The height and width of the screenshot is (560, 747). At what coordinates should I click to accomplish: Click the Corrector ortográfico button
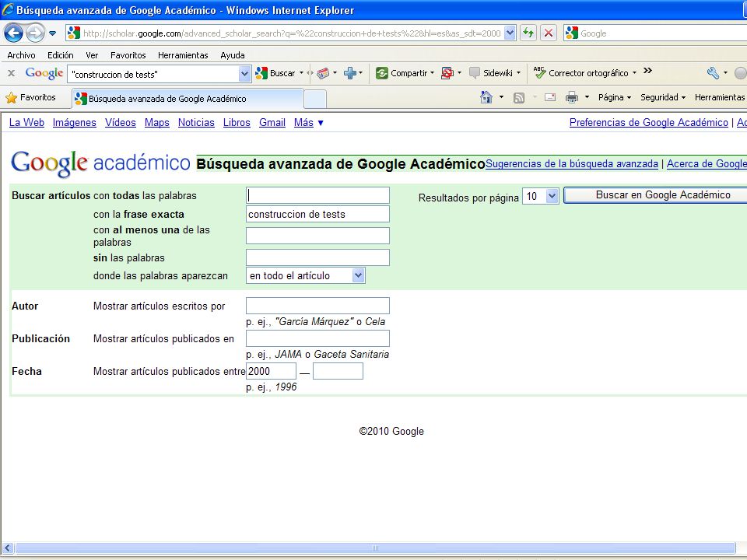point(581,73)
